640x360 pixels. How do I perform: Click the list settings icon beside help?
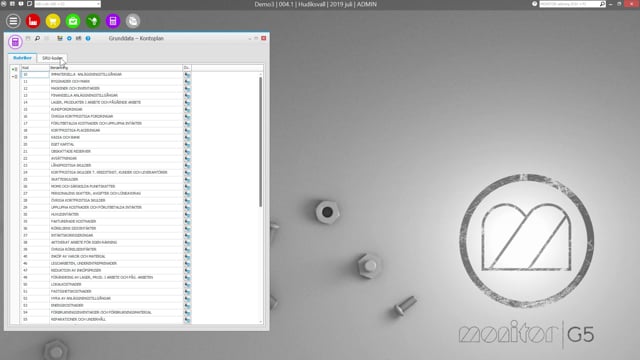(78, 38)
